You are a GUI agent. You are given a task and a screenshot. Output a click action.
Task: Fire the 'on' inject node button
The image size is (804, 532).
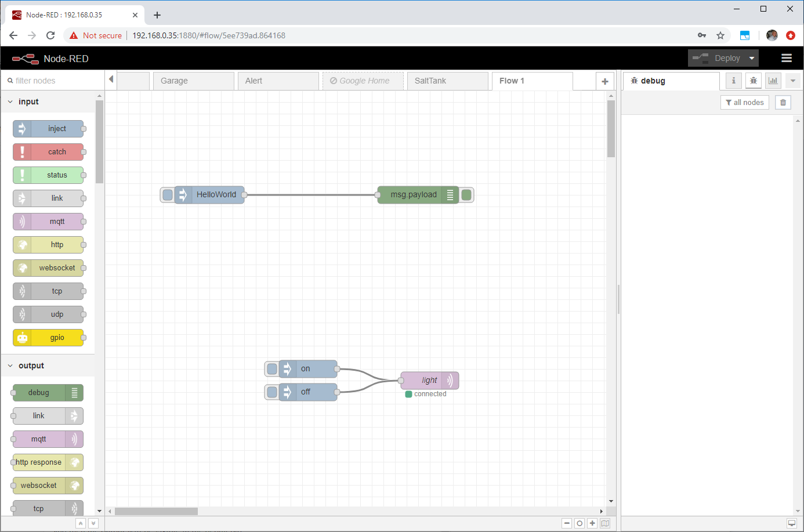[x=271, y=369]
